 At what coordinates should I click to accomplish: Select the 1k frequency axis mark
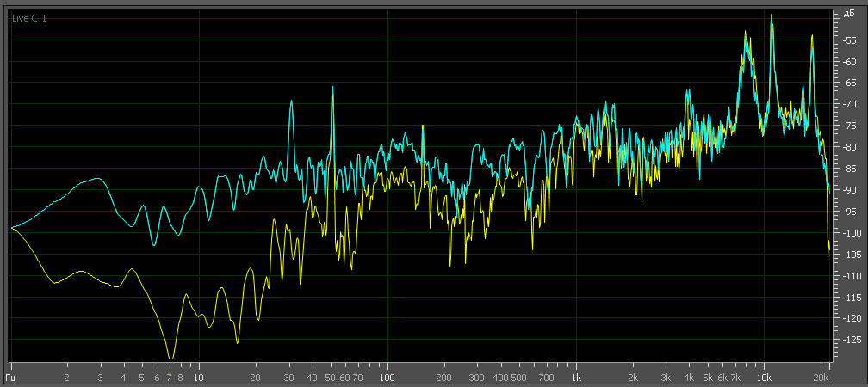pos(576,377)
